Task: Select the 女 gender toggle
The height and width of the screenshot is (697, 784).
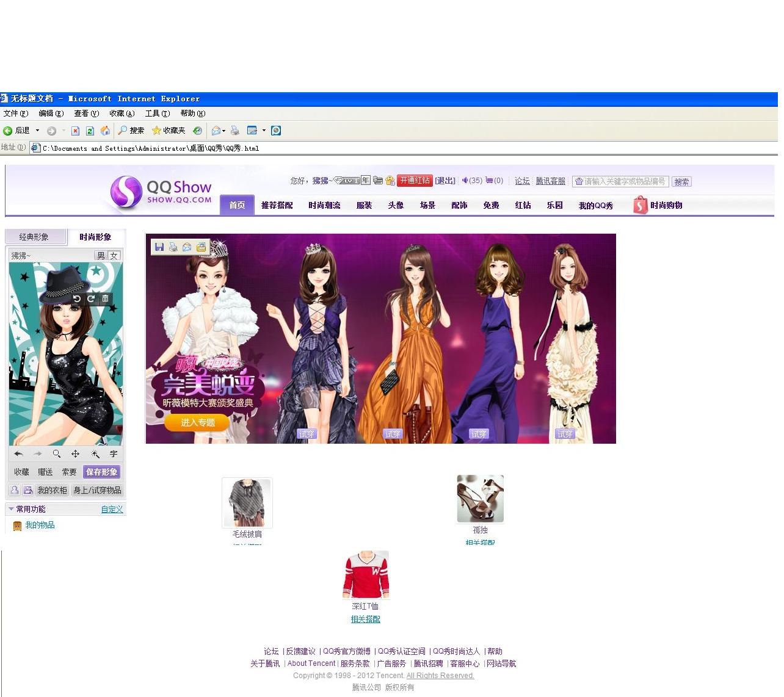Action: pyautogui.click(x=114, y=255)
